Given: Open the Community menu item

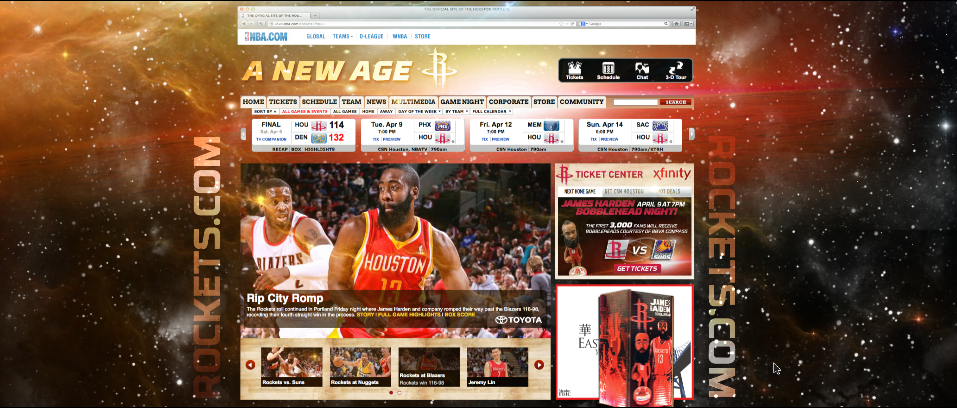Looking at the screenshot, I should [582, 102].
